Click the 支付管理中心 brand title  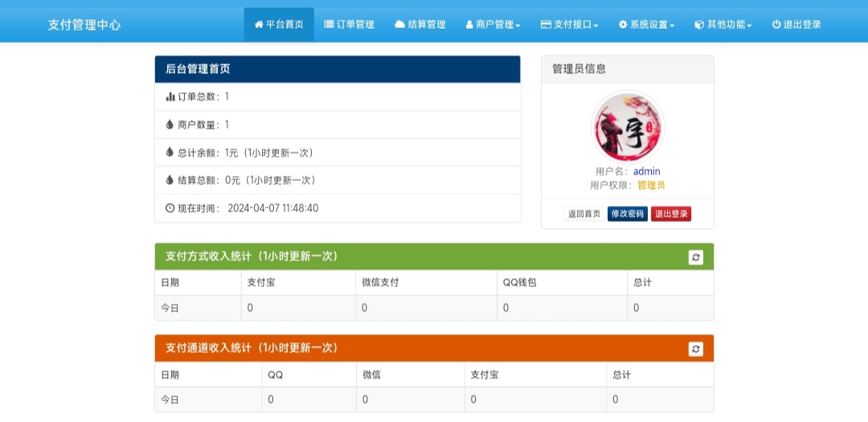[x=84, y=25]
